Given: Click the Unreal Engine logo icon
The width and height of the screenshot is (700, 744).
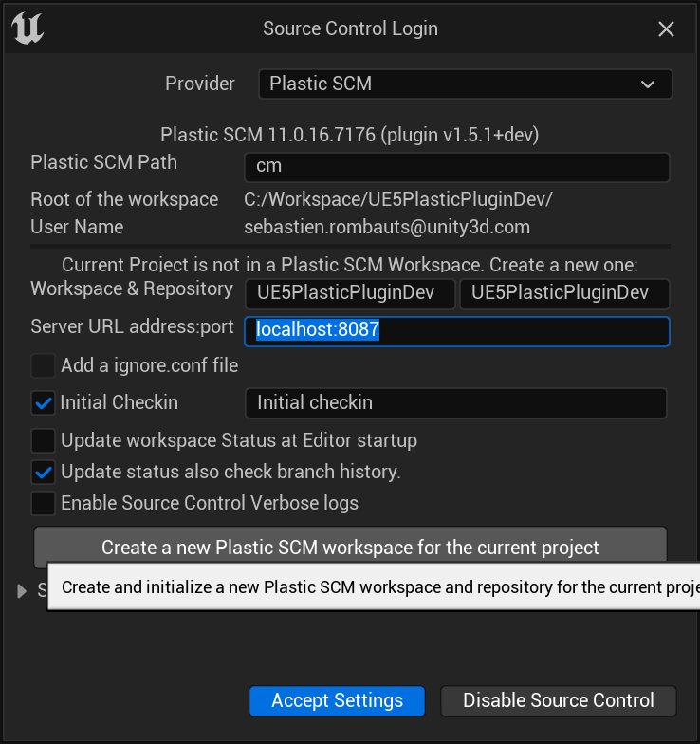Looking at the screenshot, I should pos(28,28).
